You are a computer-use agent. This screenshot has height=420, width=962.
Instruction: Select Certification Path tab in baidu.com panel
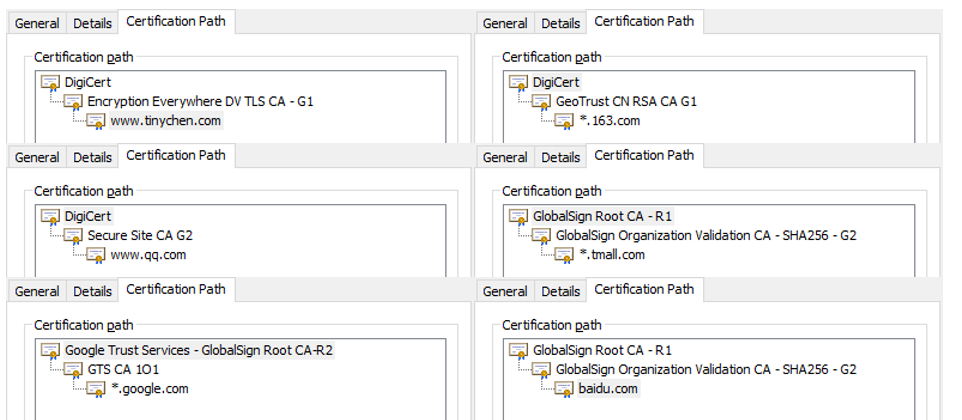coord(644,289)
